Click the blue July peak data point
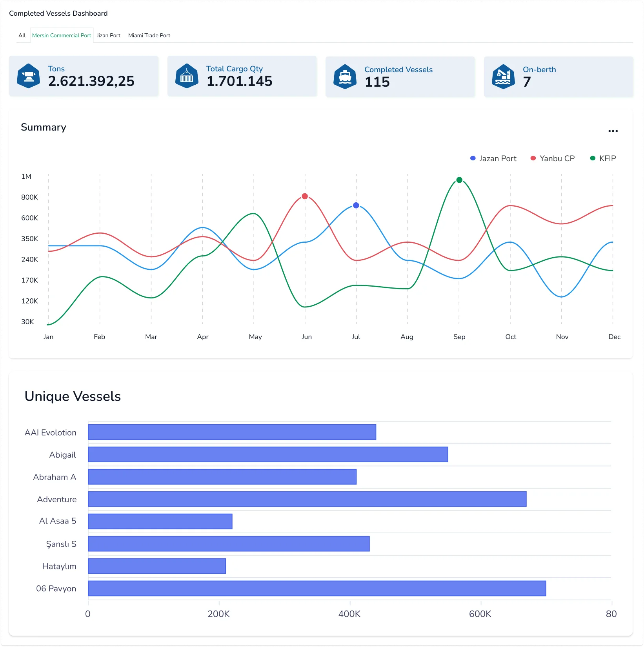This screenshot has height=647, width=644. (356, 205)
